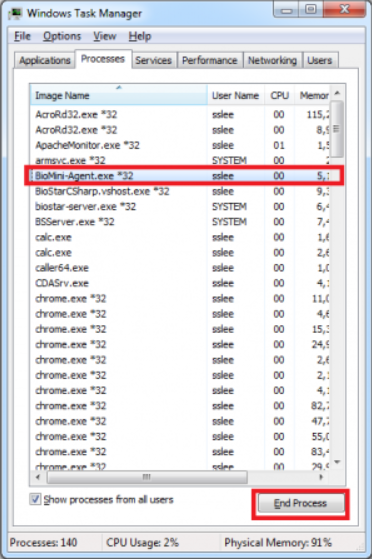Sort by Memory column header
Screen dimensions: 372x559
(x=312, y=95)
